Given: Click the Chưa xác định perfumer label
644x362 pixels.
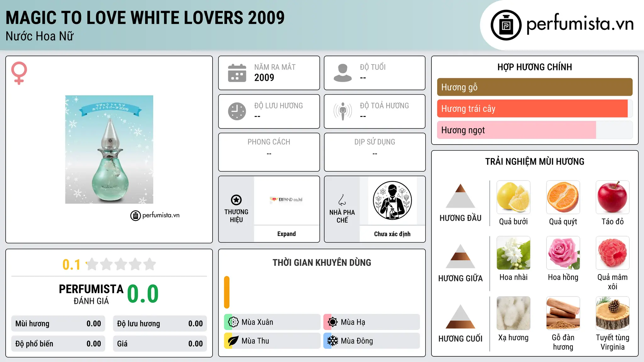Looking at the screenshot, I should pos(392,234).
